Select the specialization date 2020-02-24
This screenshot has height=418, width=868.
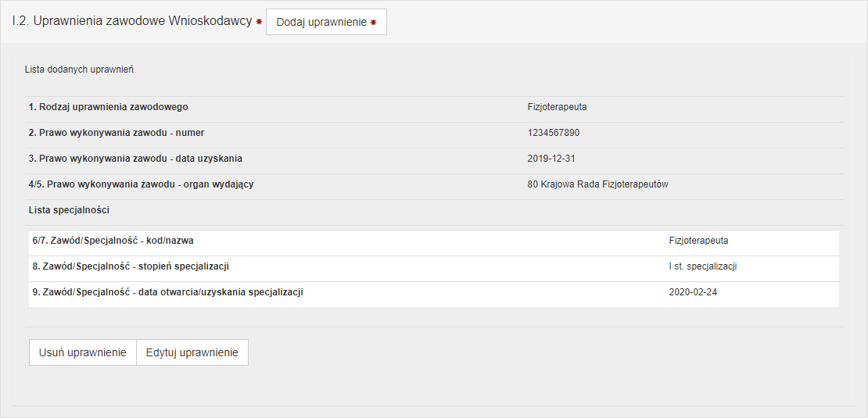pyautogui.click(x=693, y=292)
